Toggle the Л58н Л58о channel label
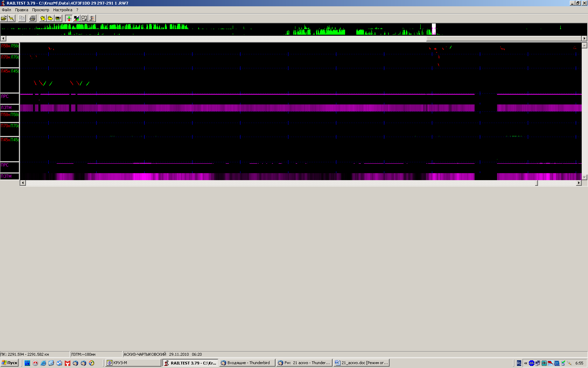The width and height of the screenshot is (588, 368). tap(10, 46)
